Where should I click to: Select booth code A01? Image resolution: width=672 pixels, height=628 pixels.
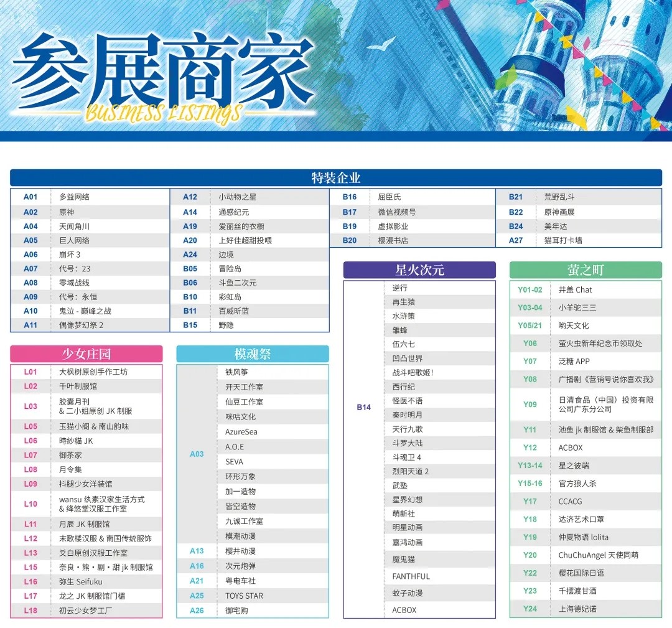coord(30,197)
